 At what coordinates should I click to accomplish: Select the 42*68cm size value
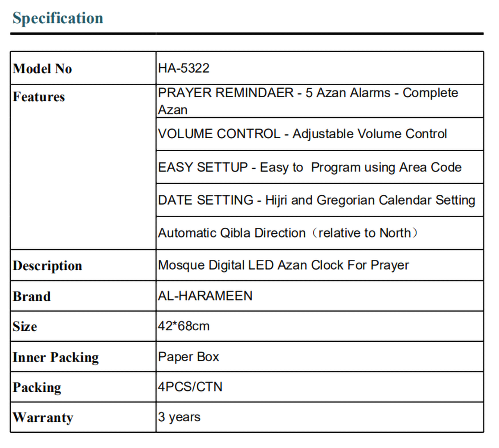[x=184, y=326]
